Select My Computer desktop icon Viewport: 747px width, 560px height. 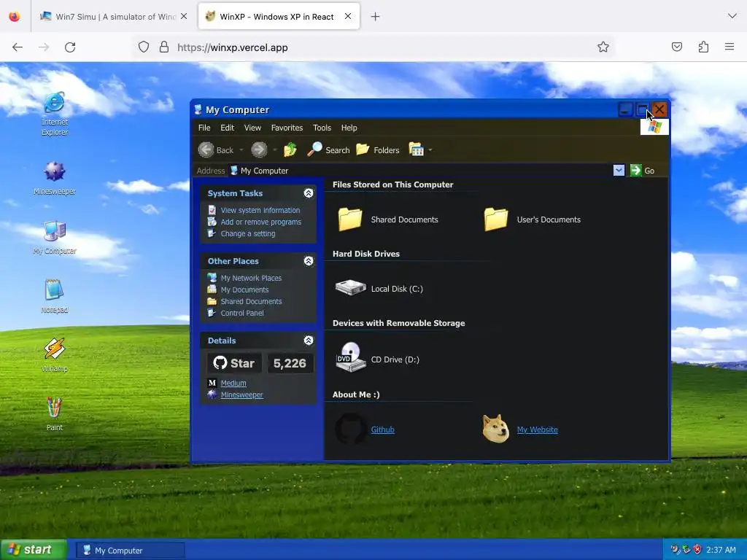pos(54,237)
